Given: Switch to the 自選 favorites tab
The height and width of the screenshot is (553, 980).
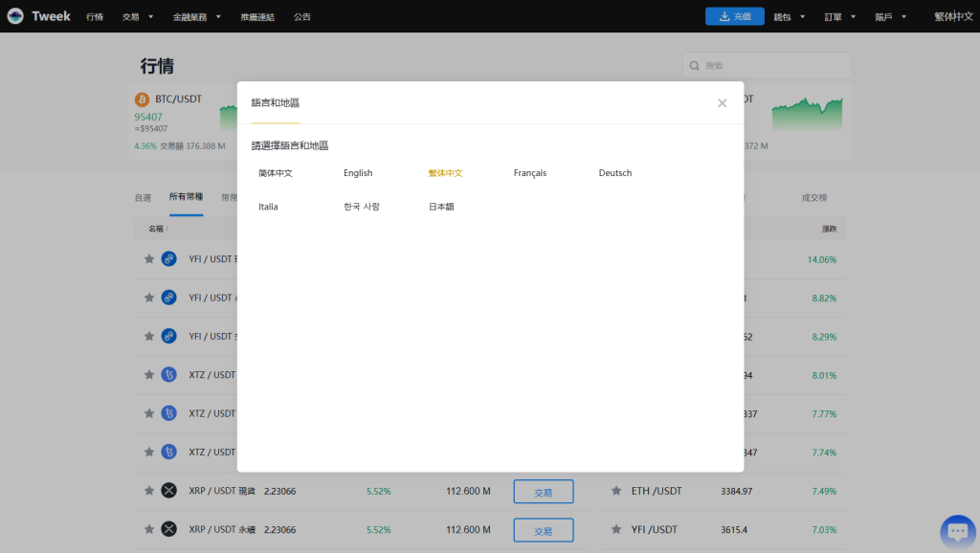Looking at the screenshot, I should point(142,197).
